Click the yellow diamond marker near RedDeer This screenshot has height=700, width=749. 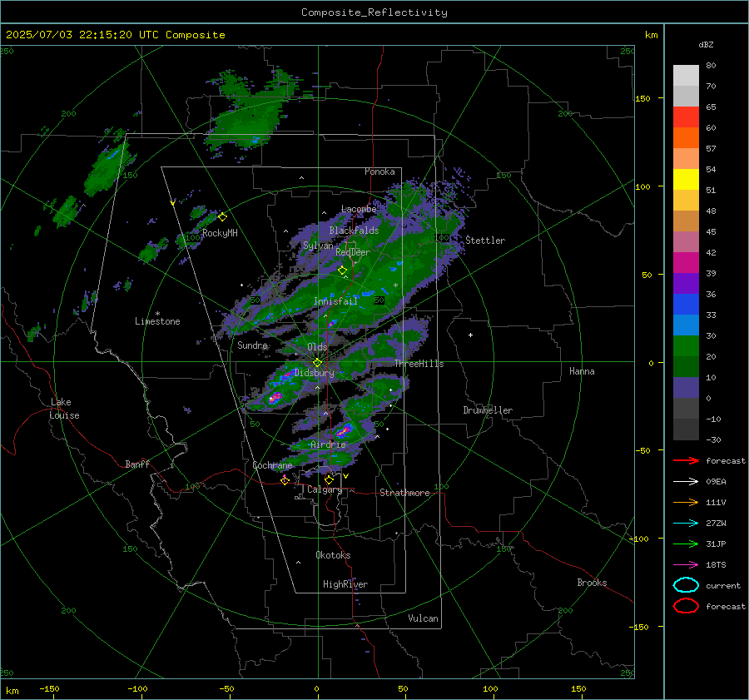(343, 271)
